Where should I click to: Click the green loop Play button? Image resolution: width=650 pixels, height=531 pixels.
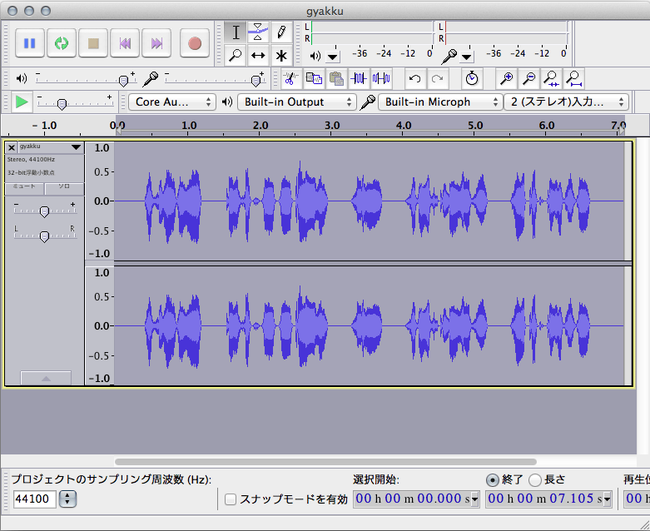61,43
